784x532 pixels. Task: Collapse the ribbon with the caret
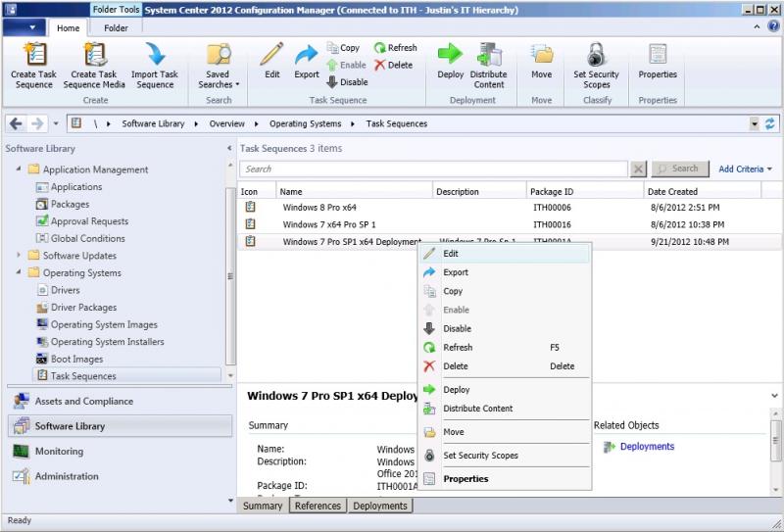coord(758,27)
